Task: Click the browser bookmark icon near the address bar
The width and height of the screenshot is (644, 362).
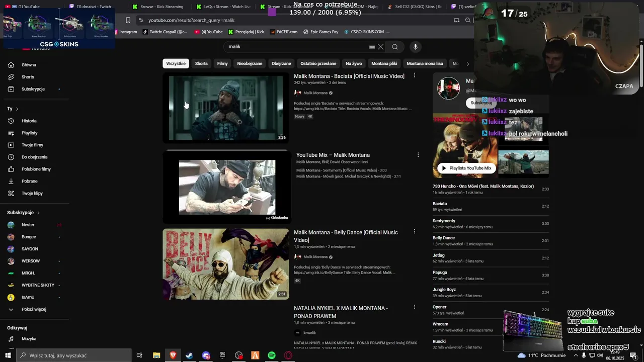Action: 128,20
